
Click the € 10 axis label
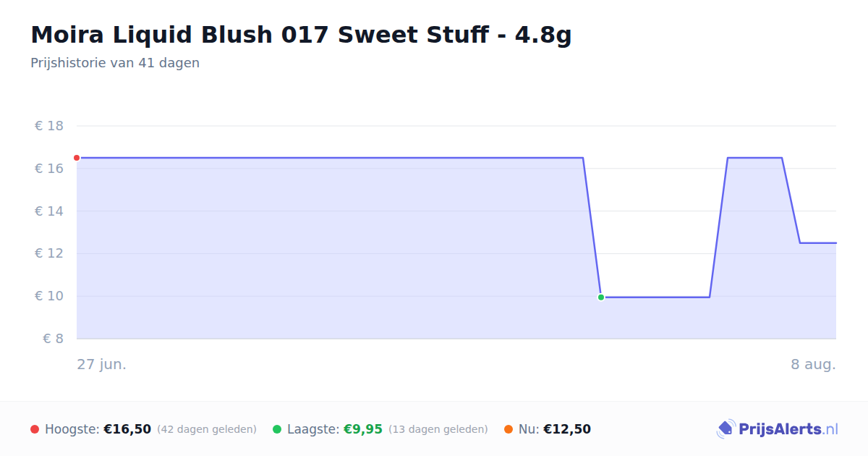click(49, 296)
